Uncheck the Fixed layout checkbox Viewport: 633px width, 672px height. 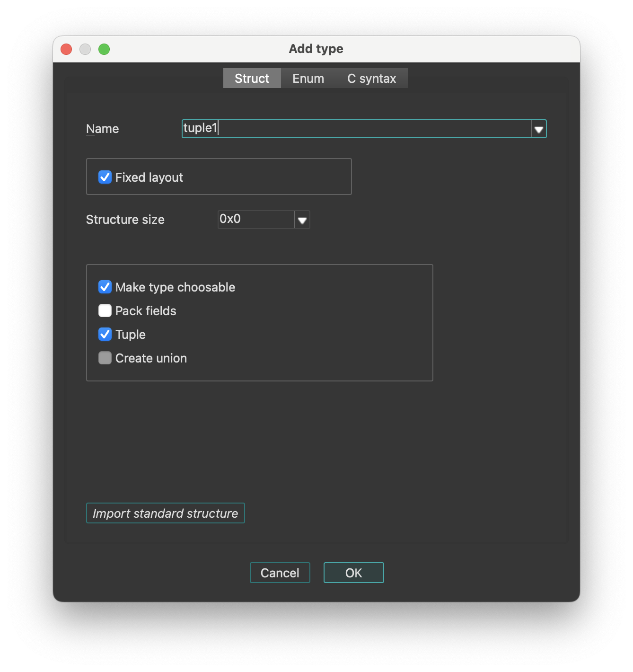[x=105, y=177]
